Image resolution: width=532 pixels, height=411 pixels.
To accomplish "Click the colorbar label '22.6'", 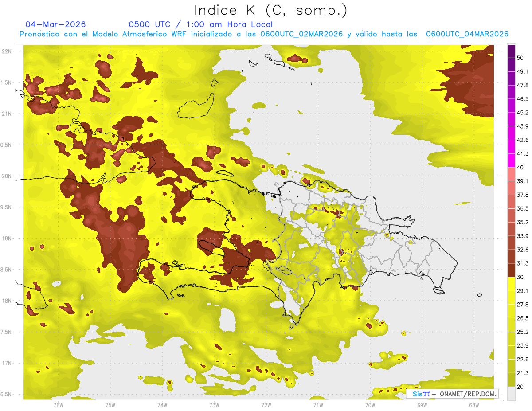I will pyautogui.click(x=523, y=360).
